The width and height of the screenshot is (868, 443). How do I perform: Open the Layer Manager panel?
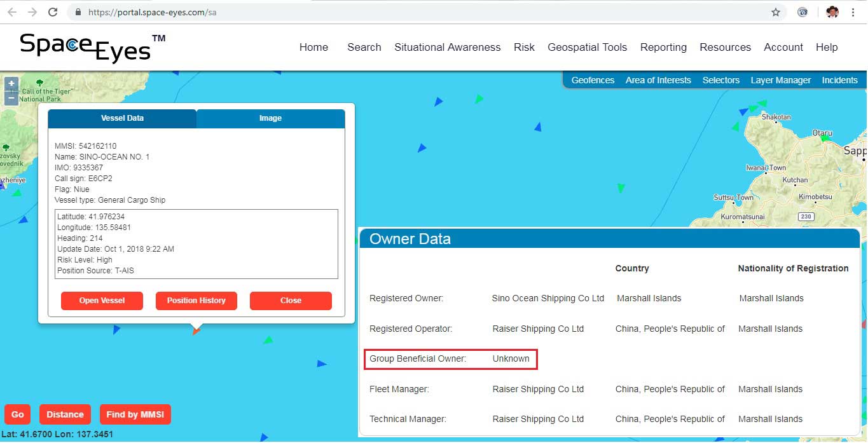pyautogui.click(x=780, y=80)
